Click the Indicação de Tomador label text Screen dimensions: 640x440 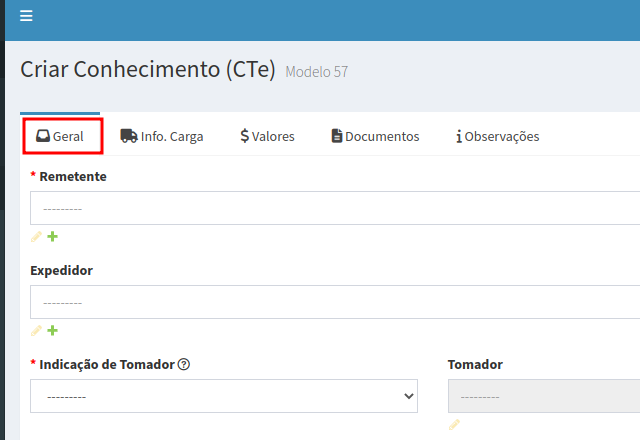[x=107, y=364]
